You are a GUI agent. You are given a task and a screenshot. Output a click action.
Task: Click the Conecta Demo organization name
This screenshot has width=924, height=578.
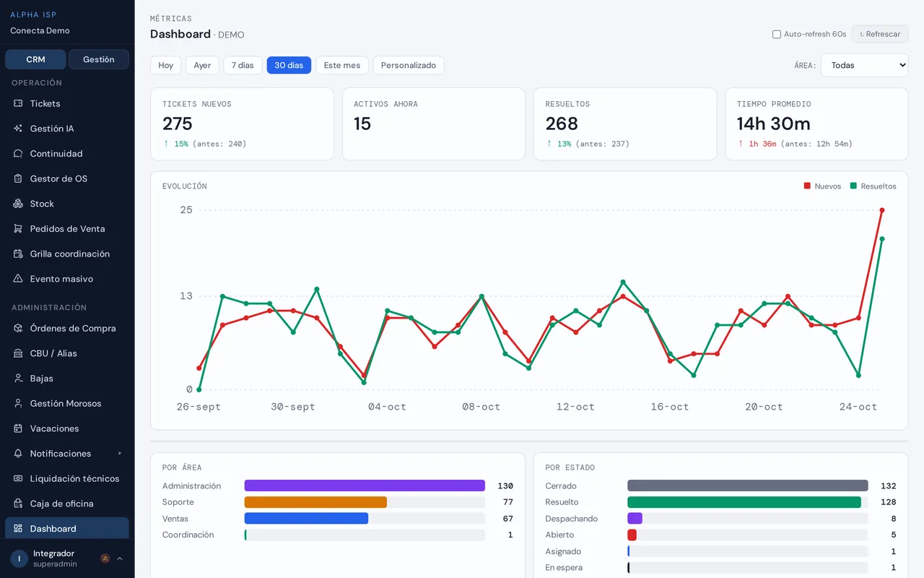[x=40, y=30]
